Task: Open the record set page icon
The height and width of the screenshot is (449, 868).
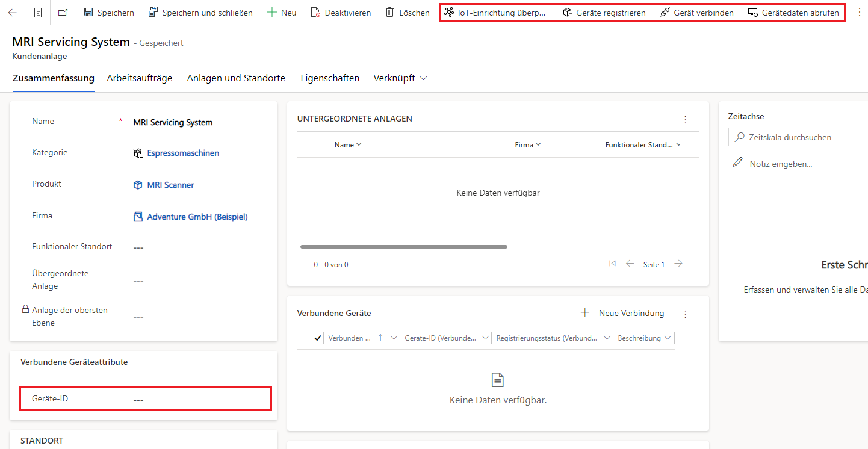Action: click(x=38, y=12)
